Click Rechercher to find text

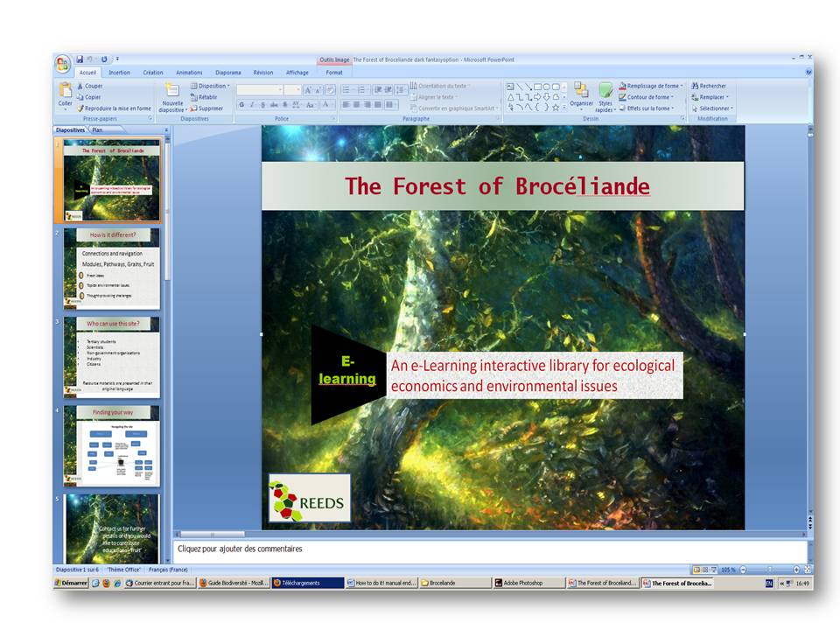[x=709, y=86]
